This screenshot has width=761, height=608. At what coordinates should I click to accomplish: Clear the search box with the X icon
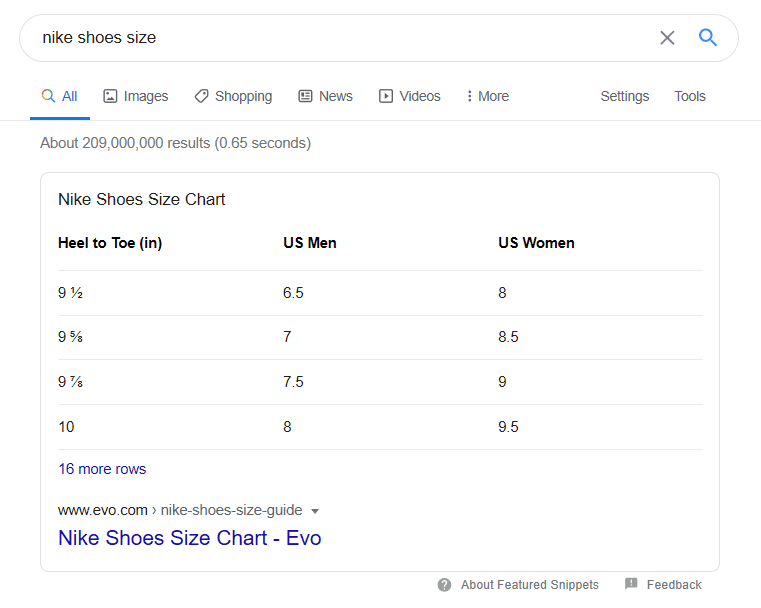pyautogui.click(x=667, y=38)
